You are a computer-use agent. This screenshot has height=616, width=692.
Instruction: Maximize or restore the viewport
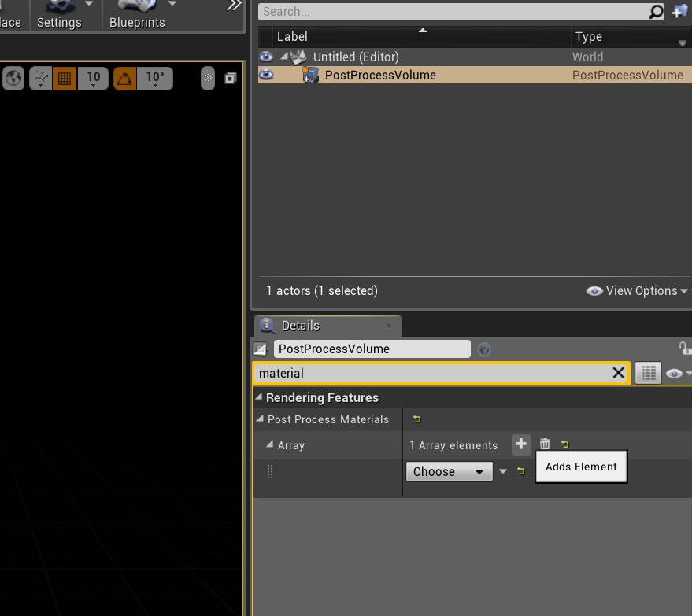pyautogui.click(x=231, y=78)
